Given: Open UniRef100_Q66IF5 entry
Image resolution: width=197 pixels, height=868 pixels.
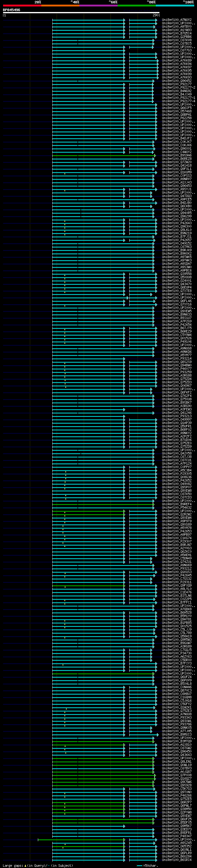Looking at the screenshot, I should (x=177, y=108).
